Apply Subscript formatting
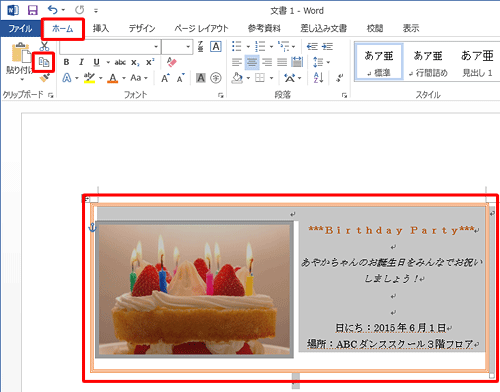Viewport: 500px width, 392px height. point(135,62)
